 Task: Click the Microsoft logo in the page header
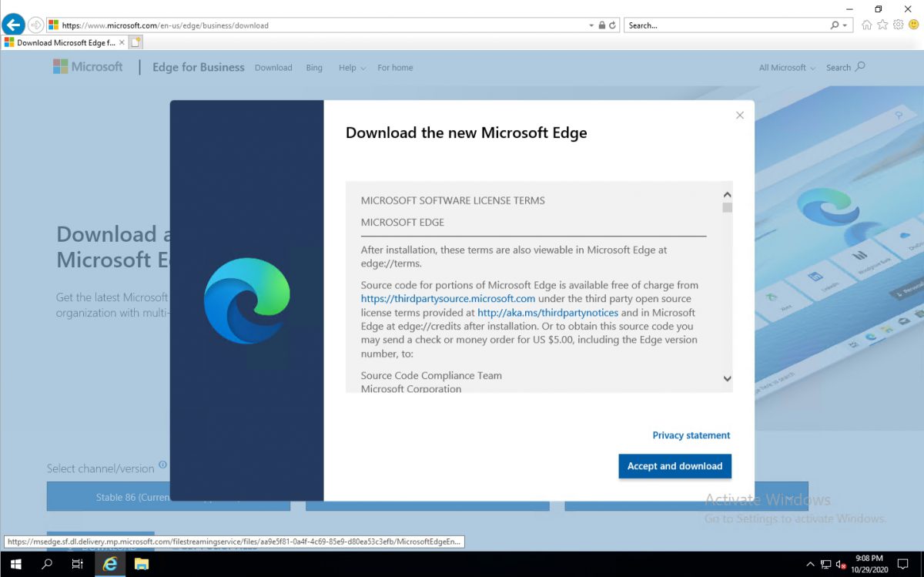point(88,67)
